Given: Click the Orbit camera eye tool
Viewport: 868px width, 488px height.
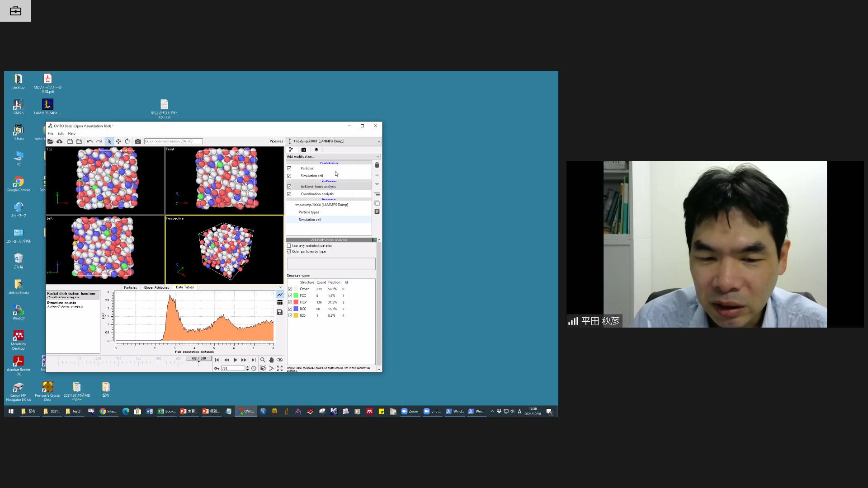Looking at the screenshot, I should (280, 360).
